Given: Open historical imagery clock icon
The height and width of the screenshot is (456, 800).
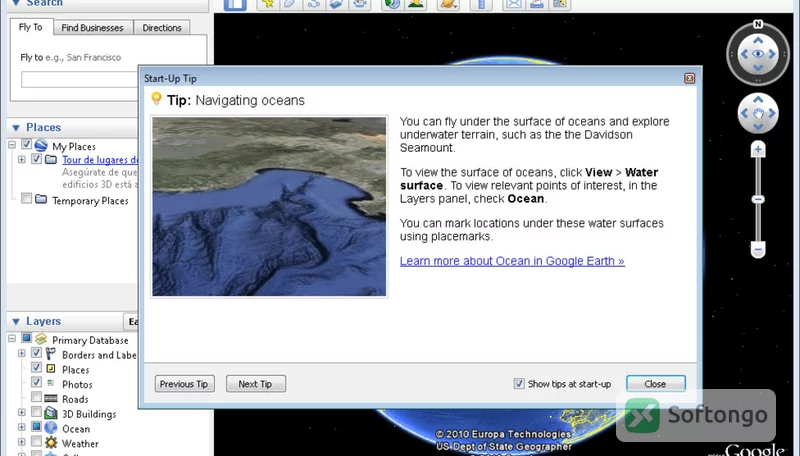Looking at the screenshot, I should [x=392, y=4].
